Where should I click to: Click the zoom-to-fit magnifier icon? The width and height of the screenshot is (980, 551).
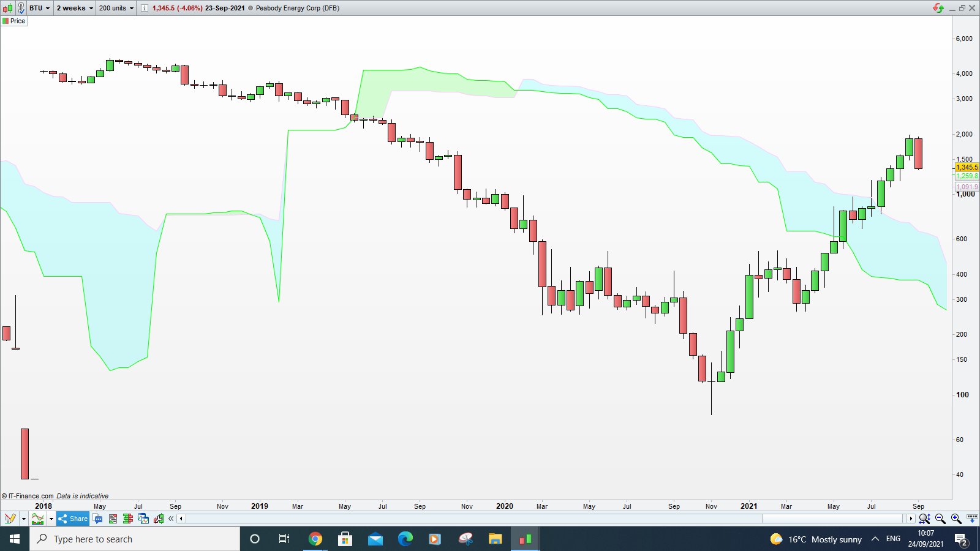pyautogui.click(x=924, y=519)
